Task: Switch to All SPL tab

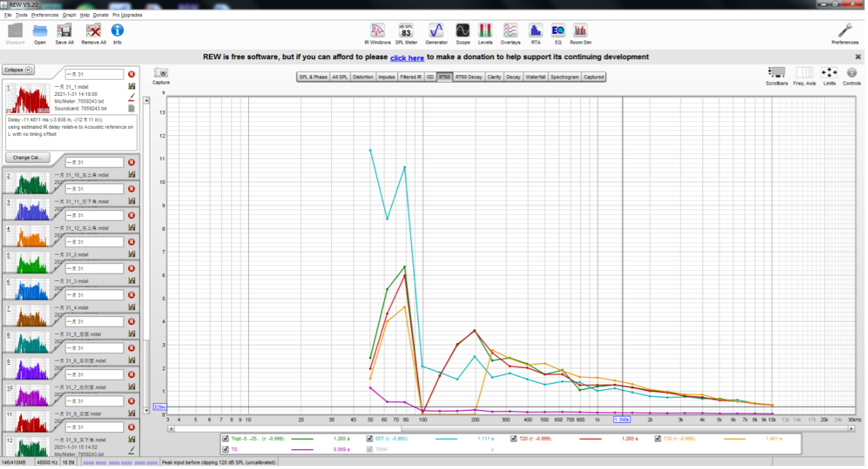Action: pyautogui.click(x=340, y=77)
